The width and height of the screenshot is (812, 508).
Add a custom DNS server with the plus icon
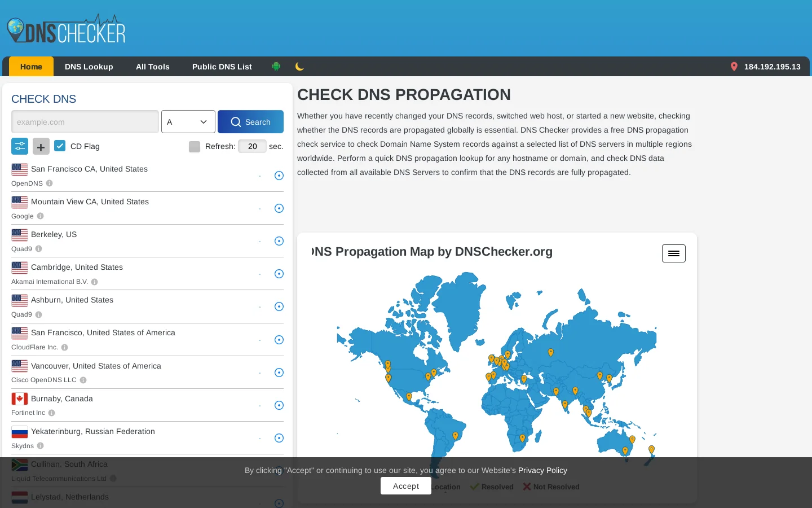point(41,147)
